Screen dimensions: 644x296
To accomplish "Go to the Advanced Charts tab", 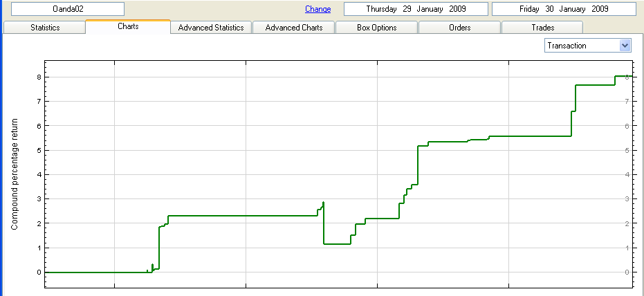I will click(294, 28).
